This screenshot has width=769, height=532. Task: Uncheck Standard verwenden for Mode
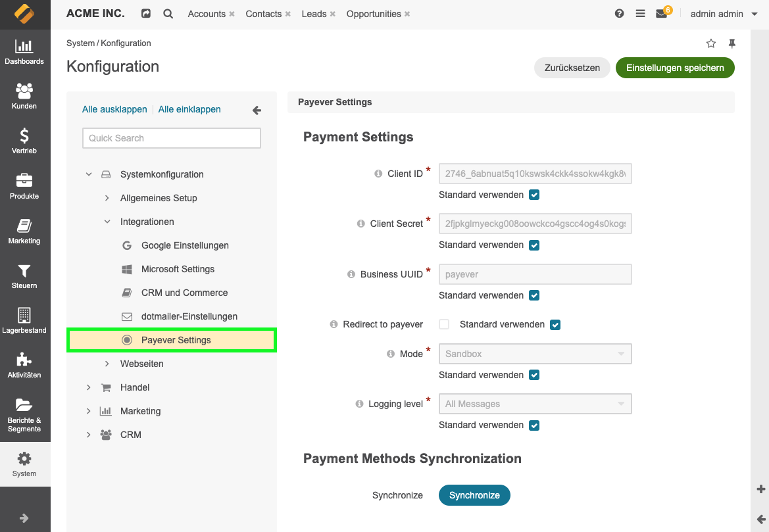click(x=534, y=375)
